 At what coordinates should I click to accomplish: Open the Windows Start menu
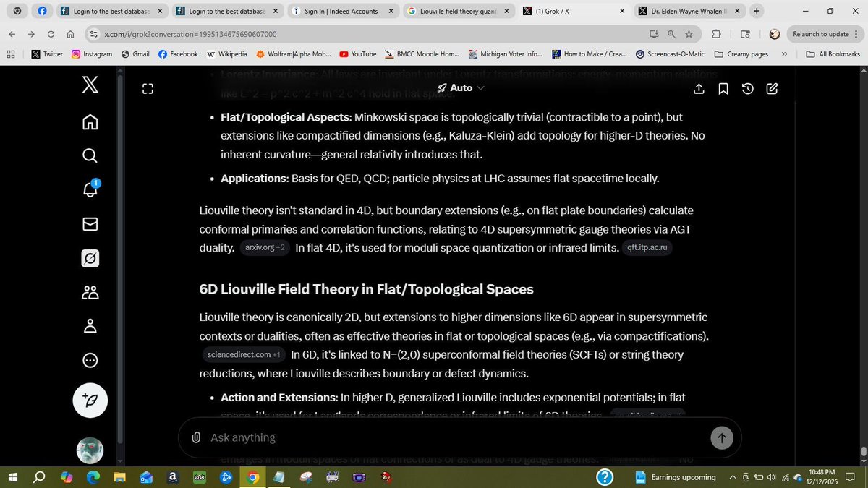[12, 477]
